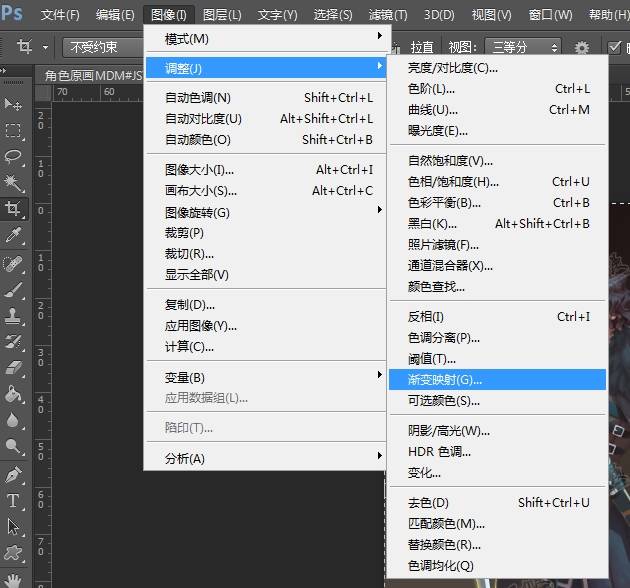Open the 编辑(E) menu
The width and height of the screenshot is (630, 588).
[115, 15]
